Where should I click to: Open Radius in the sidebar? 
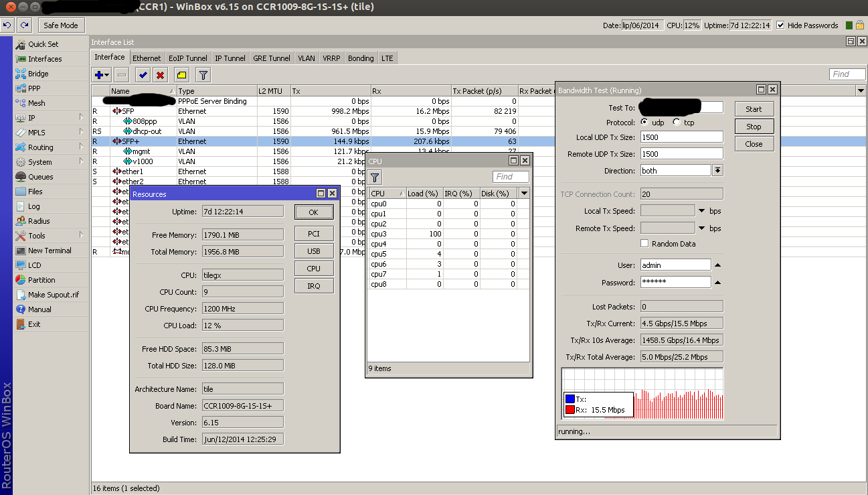[x=39, y=221]
